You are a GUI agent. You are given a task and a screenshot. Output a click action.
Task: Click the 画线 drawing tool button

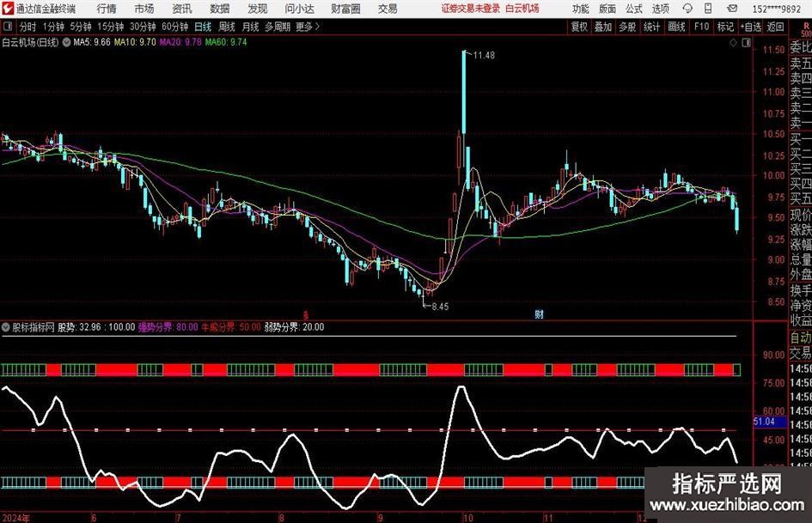click(x=676, y=27)
